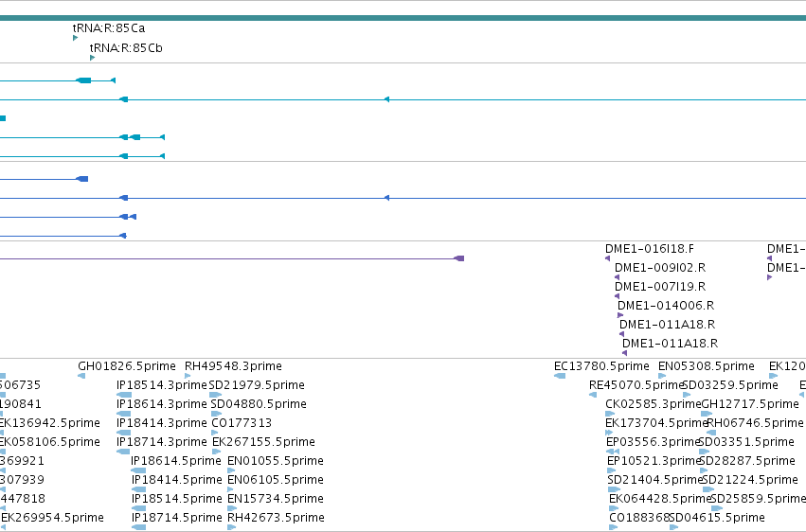Click the EN01055.5prime label
Image resolution: width=806 pixels, height=532 pixels.
coord(276,461)
